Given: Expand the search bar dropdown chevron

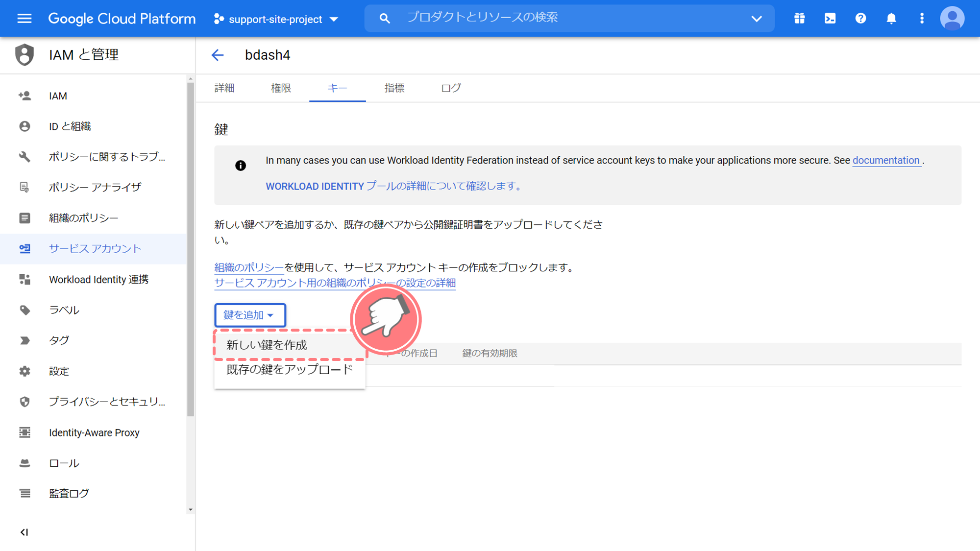Looking at the screenshot, I should point(757,19).
